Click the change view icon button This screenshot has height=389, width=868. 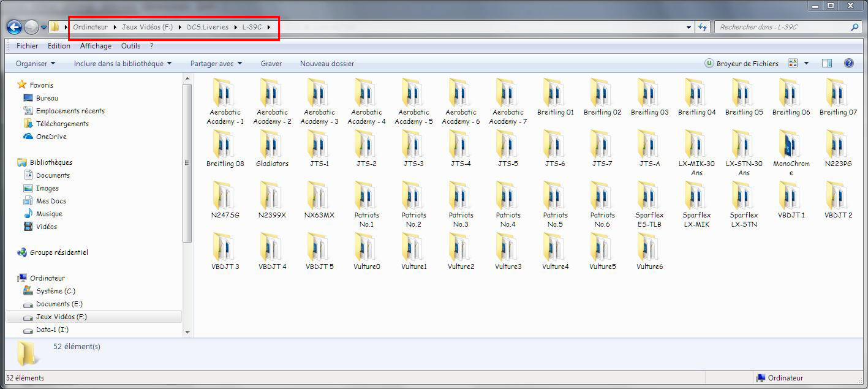pos(793,63)
